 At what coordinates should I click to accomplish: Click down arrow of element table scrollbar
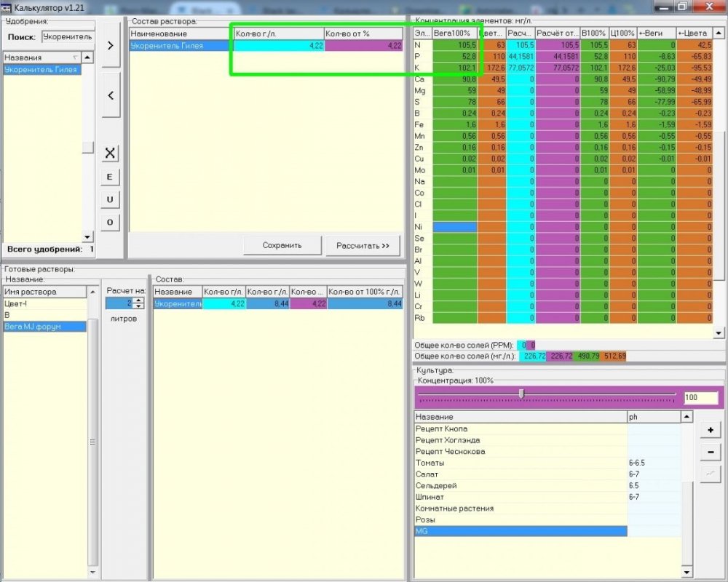[719, 332]
